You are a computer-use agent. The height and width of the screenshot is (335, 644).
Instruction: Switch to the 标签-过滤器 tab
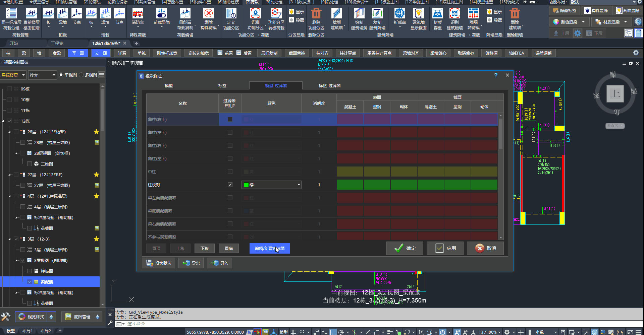[x=329, y=86]
